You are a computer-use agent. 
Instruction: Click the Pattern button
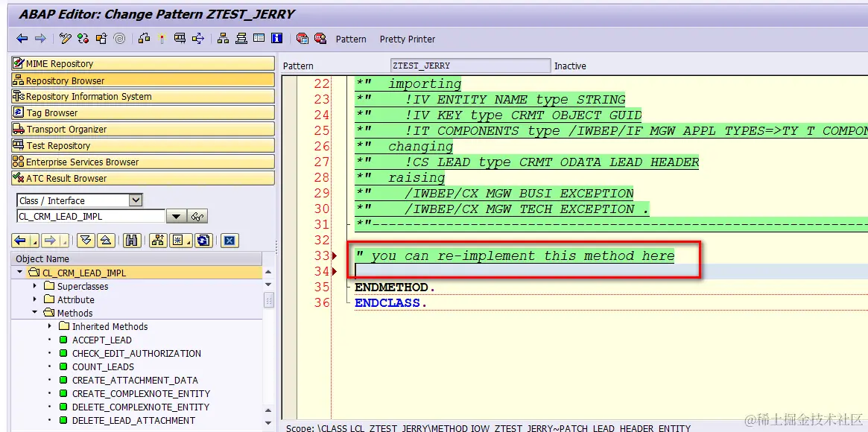pyautogui.click(x=351, y=39)
